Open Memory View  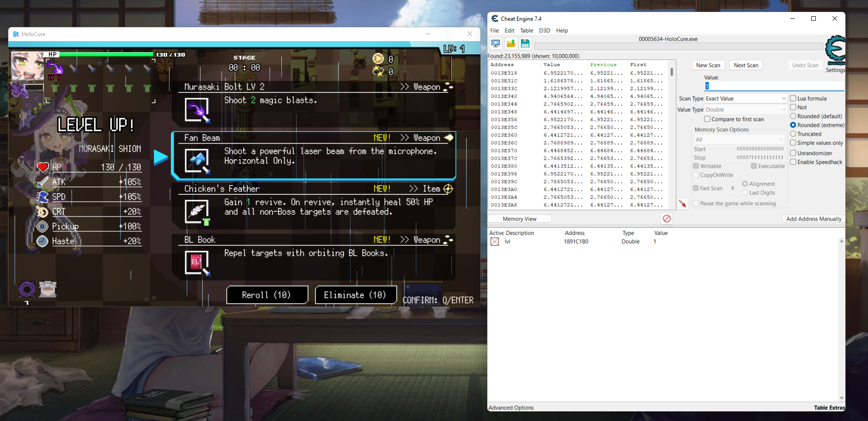click(520, 219)
